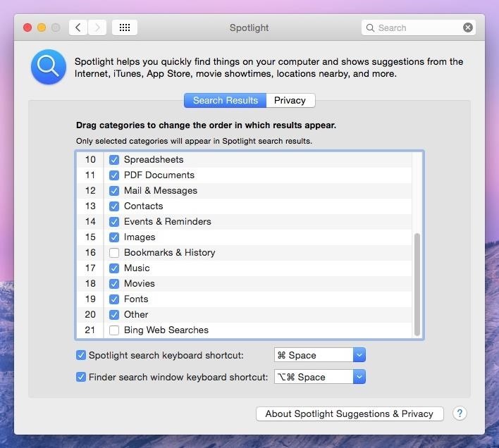Uncheck the Spreadsheets category
This screenshot has height=448, width=499.
click(114, 160)
